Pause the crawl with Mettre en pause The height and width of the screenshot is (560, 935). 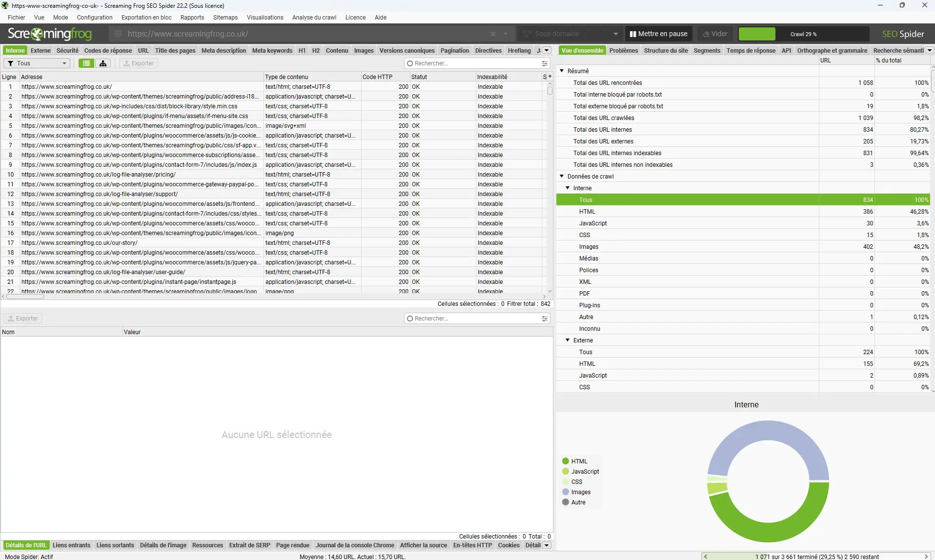coord(658,34)
